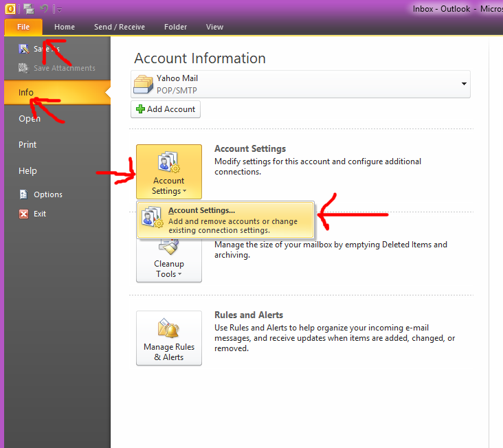
Task: Switch to the Home ribbon tab
Action: 65,27
